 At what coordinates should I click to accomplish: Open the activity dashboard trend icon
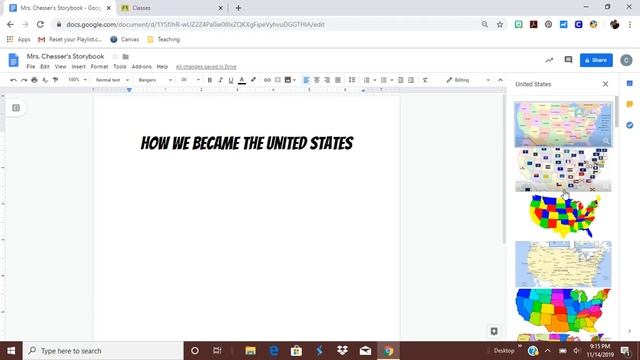(x=549, y=60)
